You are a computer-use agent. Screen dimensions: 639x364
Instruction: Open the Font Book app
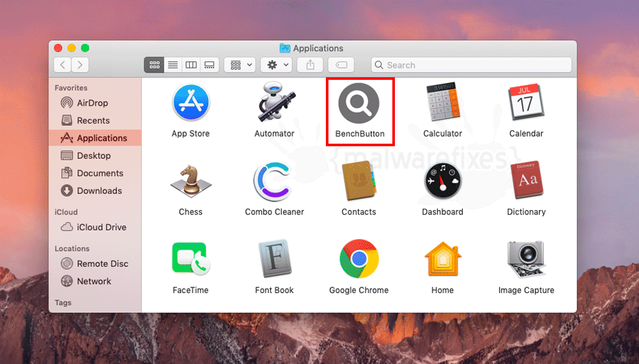pyautogui.click(x=275, y=259)
